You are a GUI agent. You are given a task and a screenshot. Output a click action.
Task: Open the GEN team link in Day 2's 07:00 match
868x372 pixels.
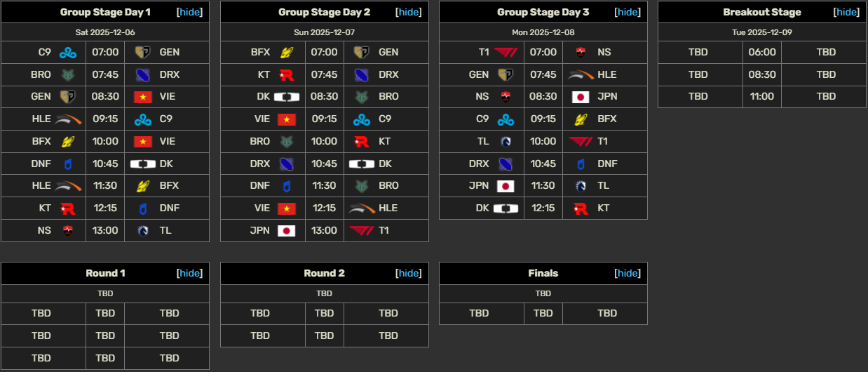(388, 52)
